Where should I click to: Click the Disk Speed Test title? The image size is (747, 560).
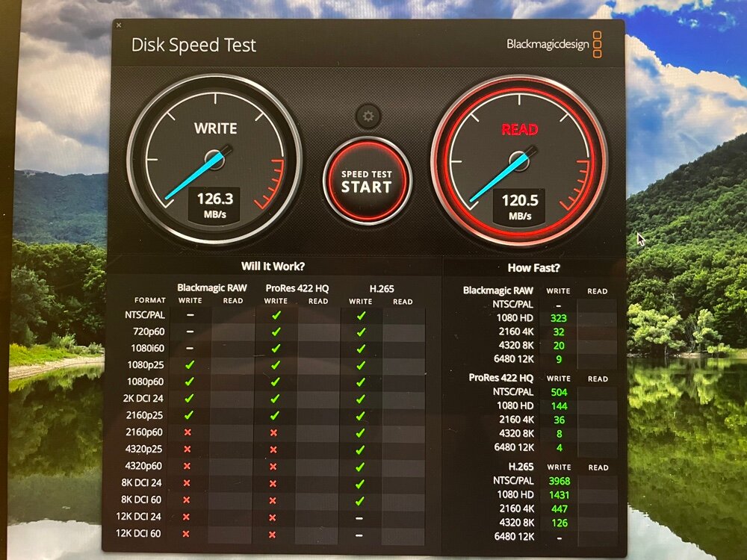pyautogui.click(x=193, y=46)
